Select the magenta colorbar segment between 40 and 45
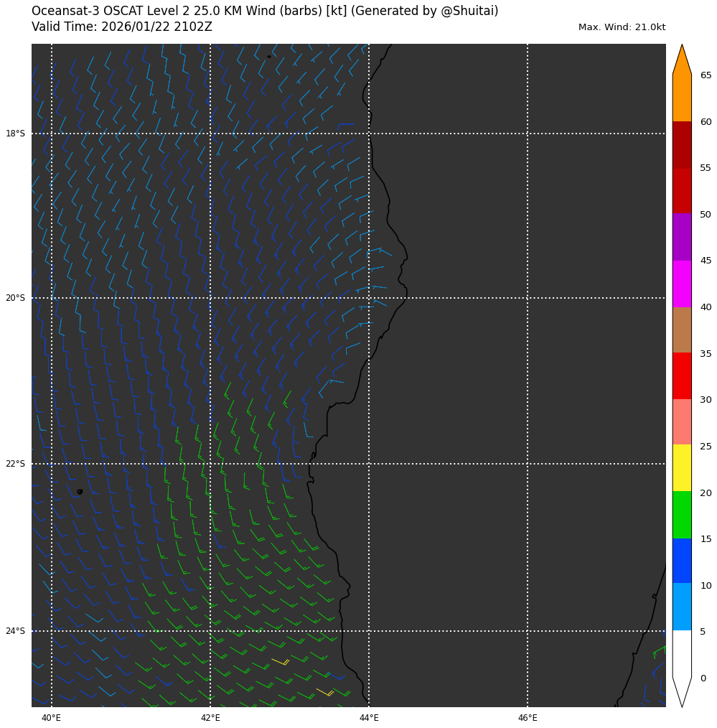717x728 pixels. [x=682, y=284]
